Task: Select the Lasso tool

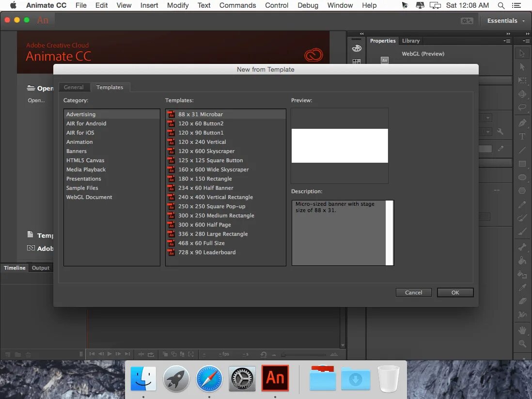Action: click(522, 107)
